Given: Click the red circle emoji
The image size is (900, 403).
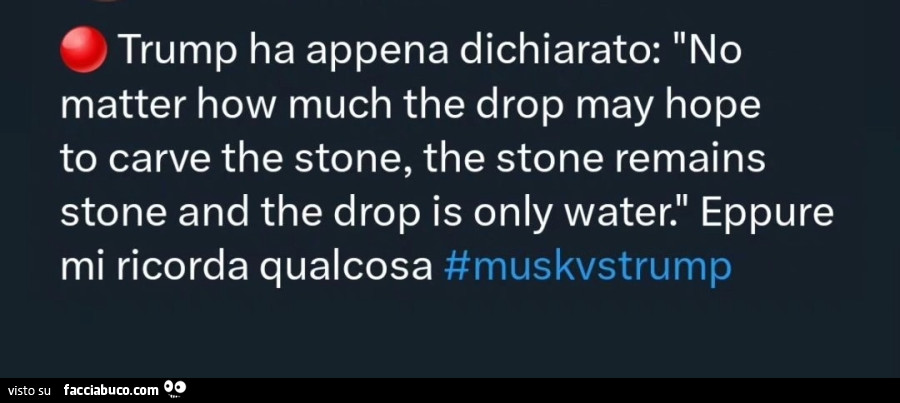Looking at the screenshot, I should tap(84, 50).
